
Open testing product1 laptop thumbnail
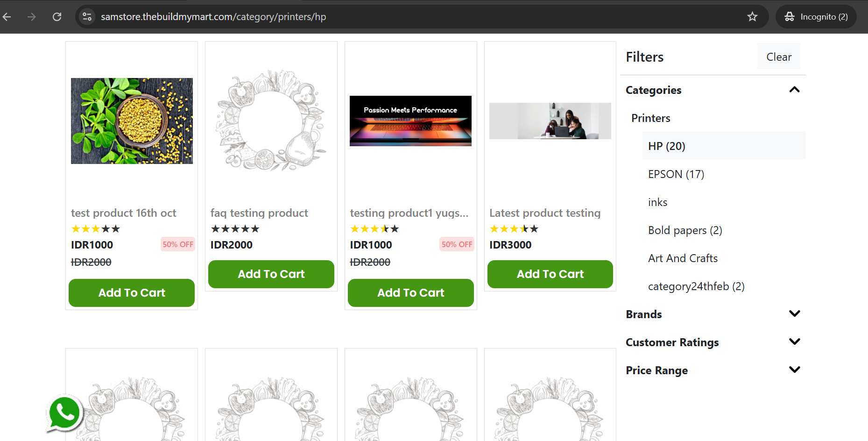tap(410, 121)
